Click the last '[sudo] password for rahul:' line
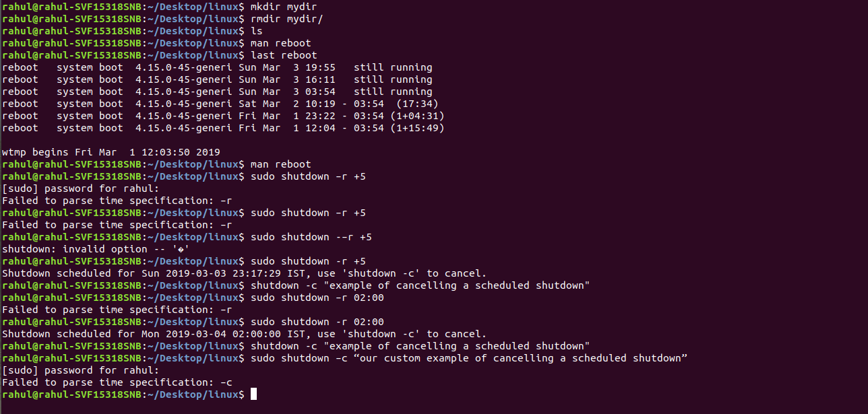This screenshot has width=868, height=414. [81, 370]
